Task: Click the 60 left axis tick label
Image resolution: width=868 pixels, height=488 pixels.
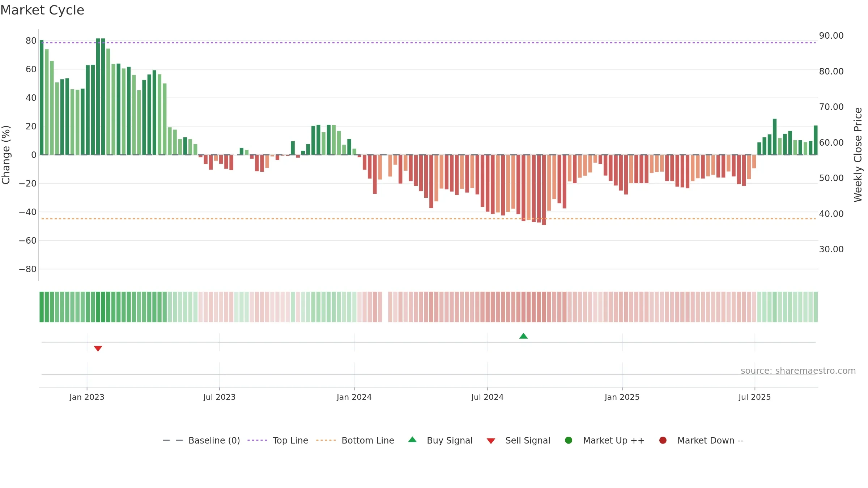Action: point(31,69)
